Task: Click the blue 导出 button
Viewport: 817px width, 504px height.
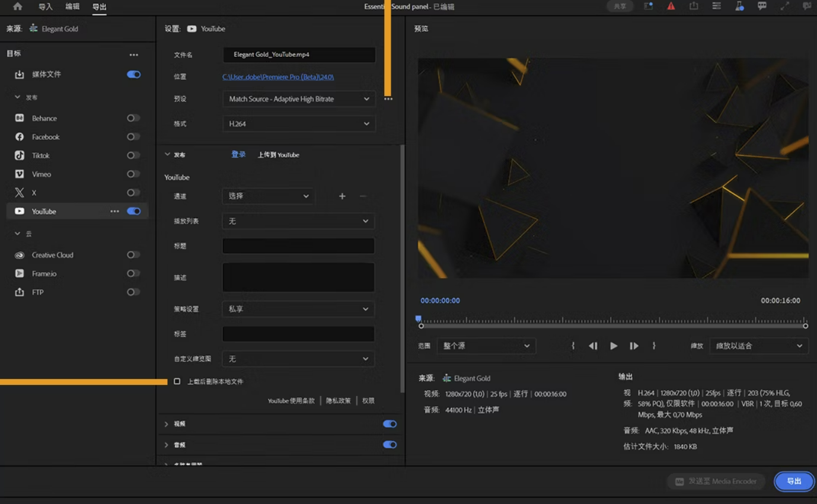Action: 794,481
